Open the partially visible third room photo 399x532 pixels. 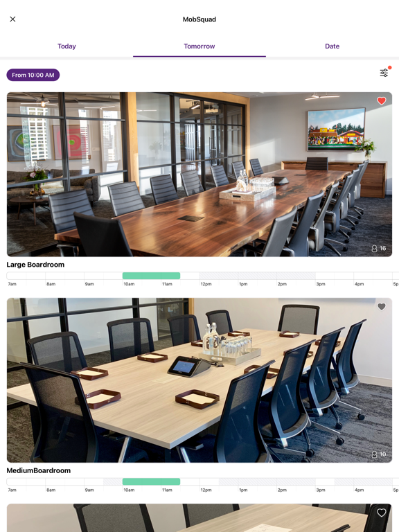[x=199, y=517]
